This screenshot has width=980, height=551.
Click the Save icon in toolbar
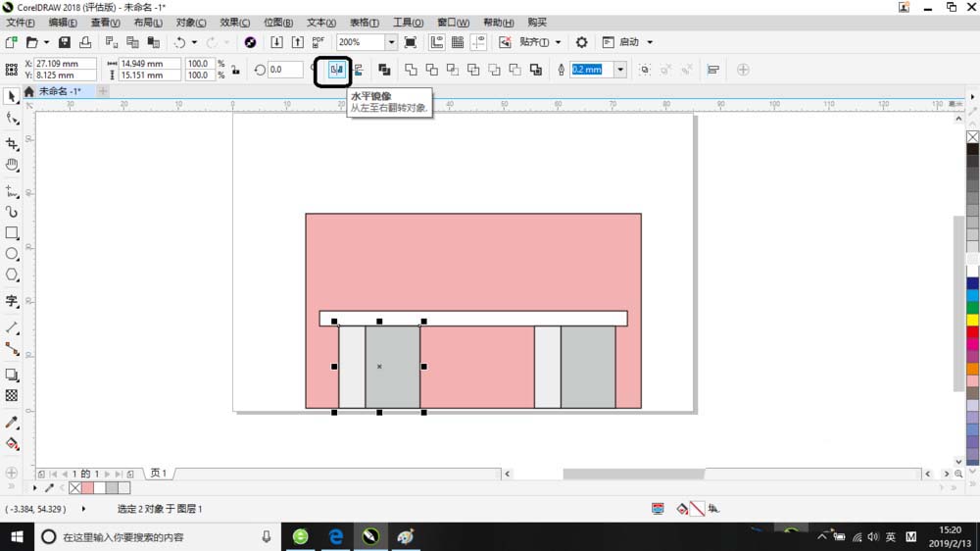pos(65,42)
